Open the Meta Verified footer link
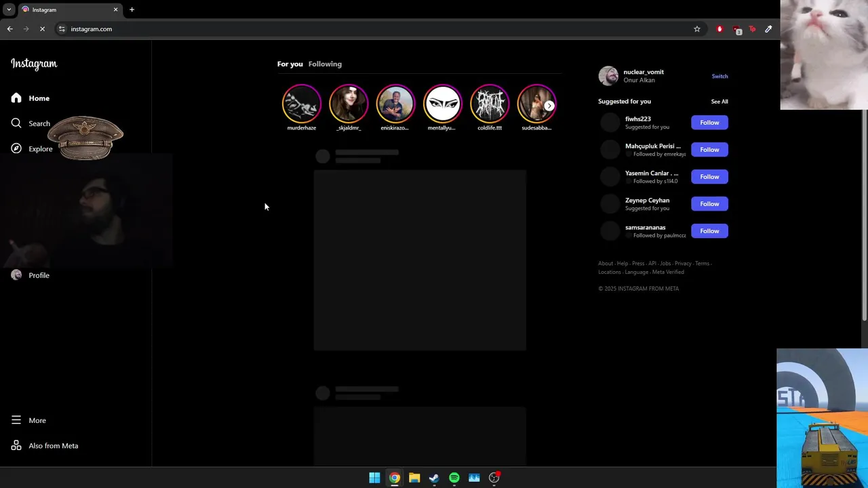 (668, 272)
